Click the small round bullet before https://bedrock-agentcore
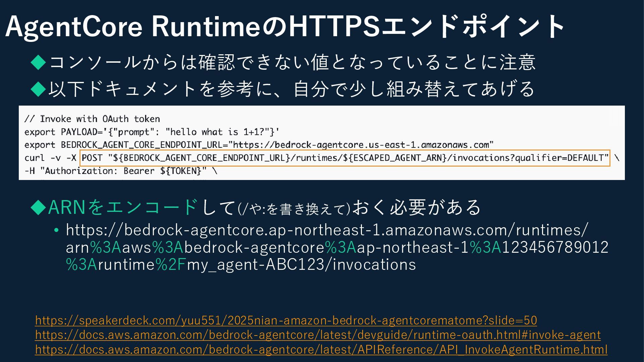Viewport: 644px width, 362px height. click(56, 230)
